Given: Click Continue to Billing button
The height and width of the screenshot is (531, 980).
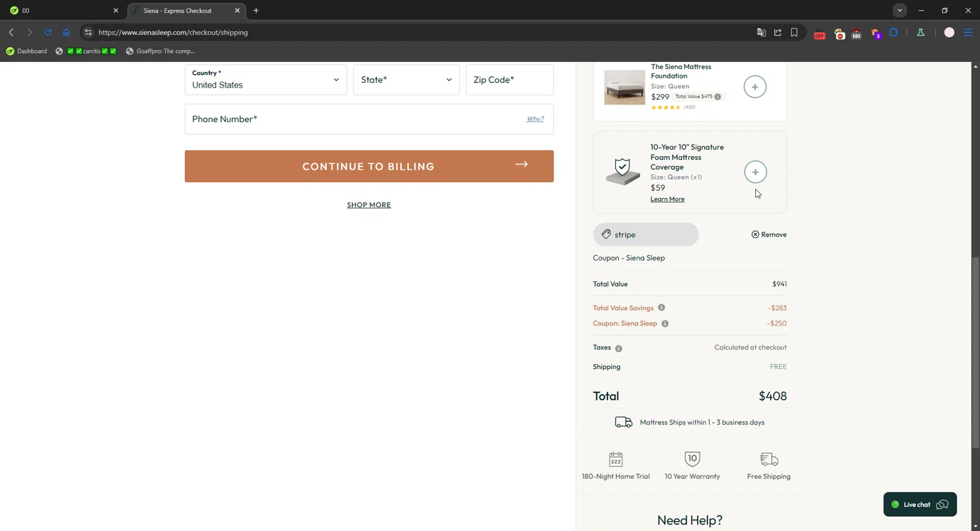Looking at the screenshot, I should click(369, 167).
